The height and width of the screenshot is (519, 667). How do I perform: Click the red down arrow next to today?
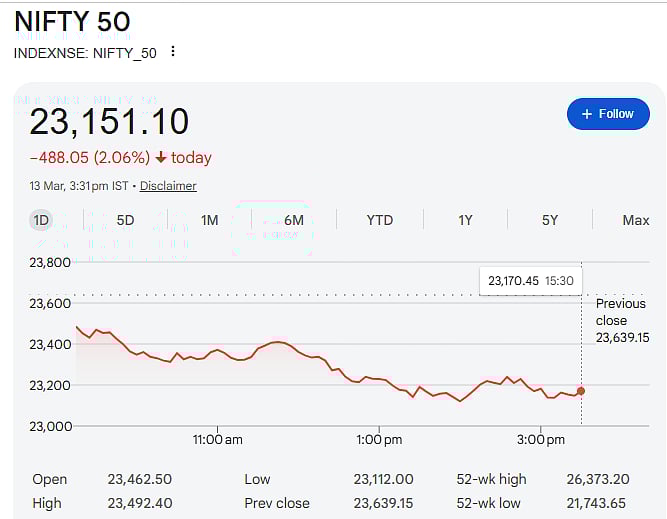coord(161,158)
